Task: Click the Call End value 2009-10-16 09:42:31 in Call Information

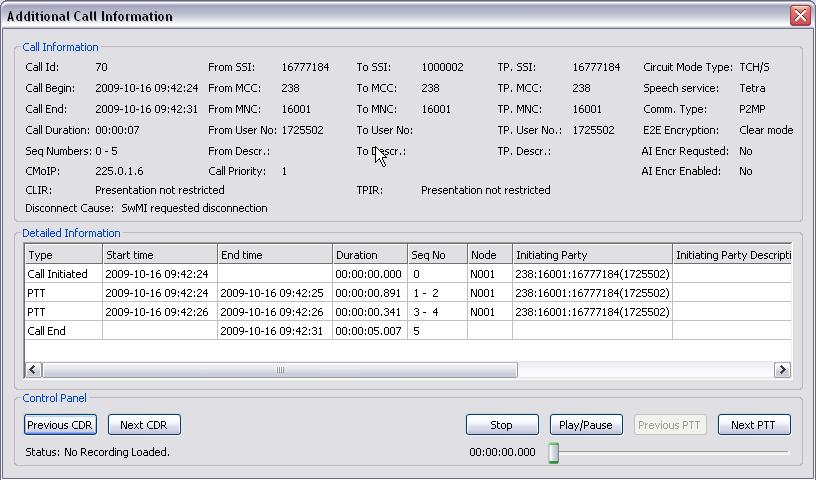Action: click(x=147, y=109)
